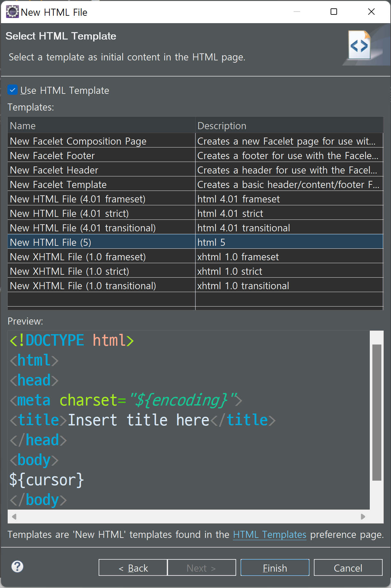Click the preview scroll left arrow
This screenshot has height=588, width=391.
pos(14,516)
